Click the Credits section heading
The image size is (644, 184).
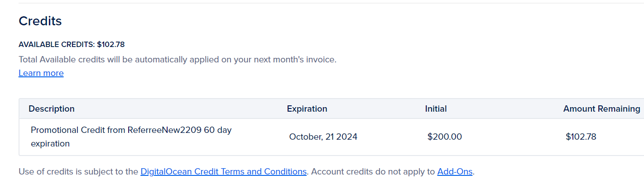pos(40,21)
